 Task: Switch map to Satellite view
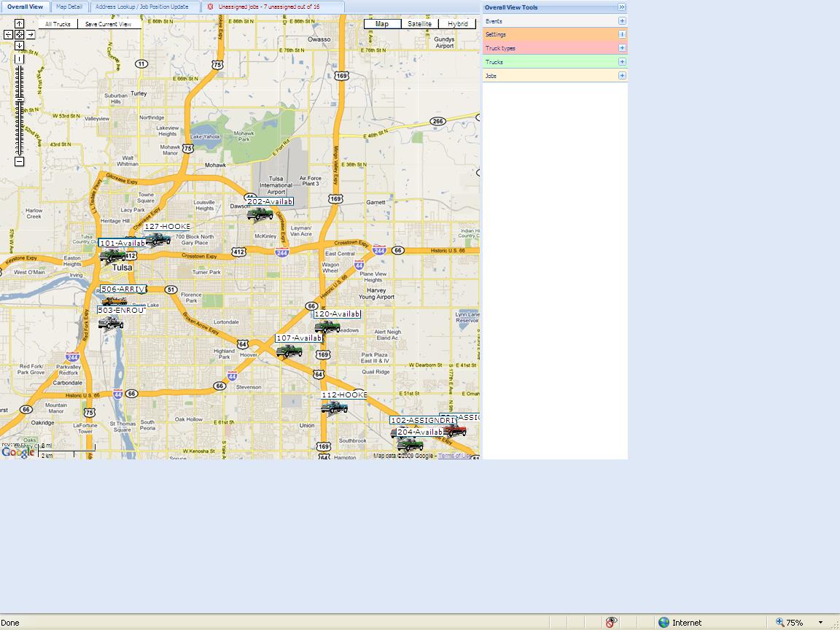tap(419, 24)
